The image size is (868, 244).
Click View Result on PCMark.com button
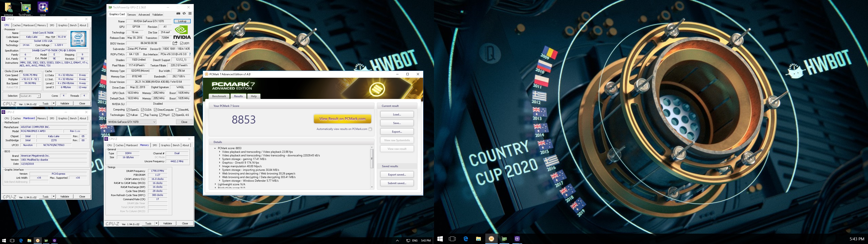click(342, 119)
